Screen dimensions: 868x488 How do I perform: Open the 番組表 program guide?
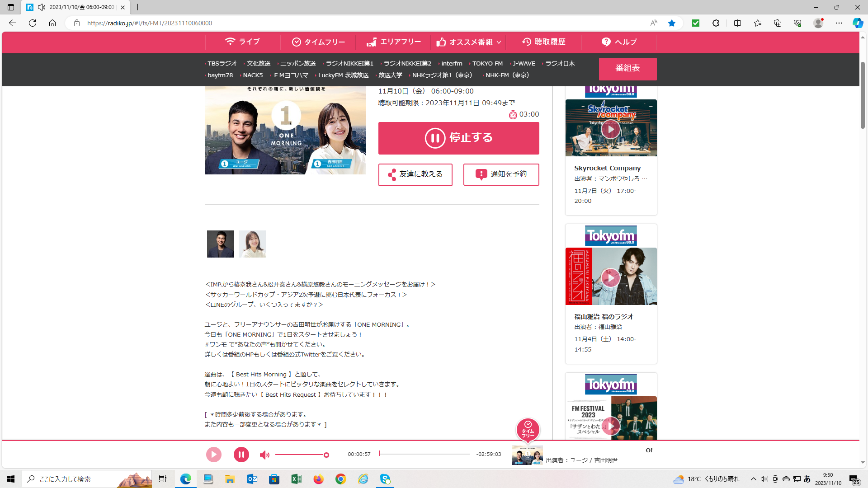(627, 69)
